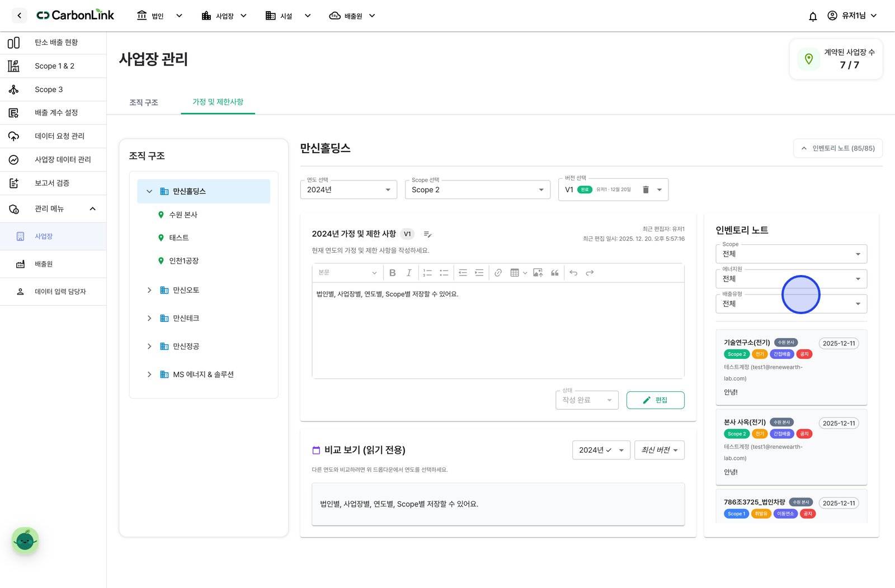Screen dimensions: 895x588
Task: Open the Scope 선택 dropdown showing Scope 2
Action: pos(478,189)
